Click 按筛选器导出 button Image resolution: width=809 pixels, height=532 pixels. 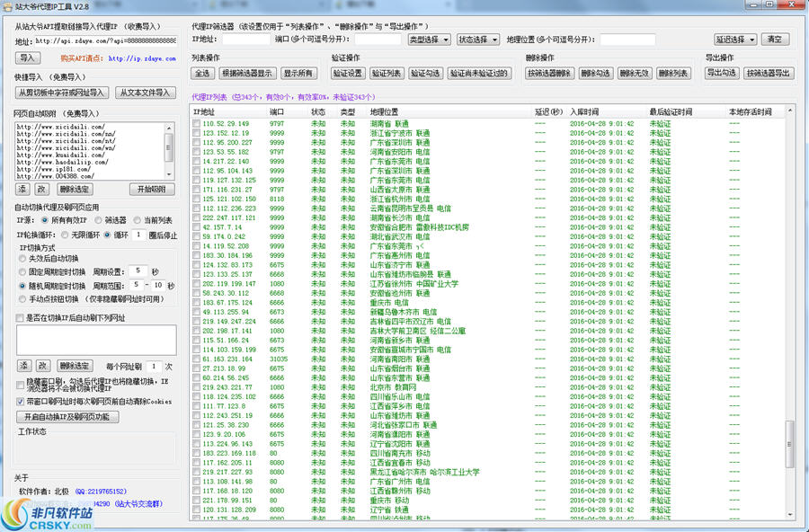(x=769, y=74)
